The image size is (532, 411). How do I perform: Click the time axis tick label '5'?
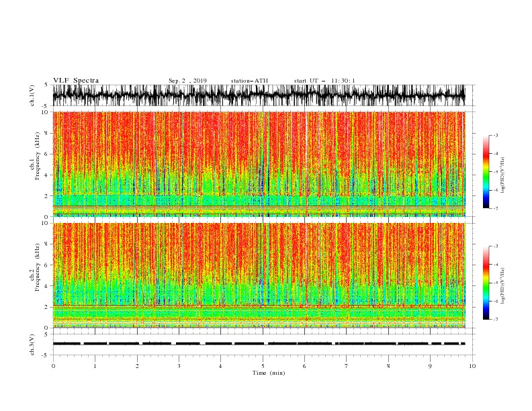click(263, 366)
